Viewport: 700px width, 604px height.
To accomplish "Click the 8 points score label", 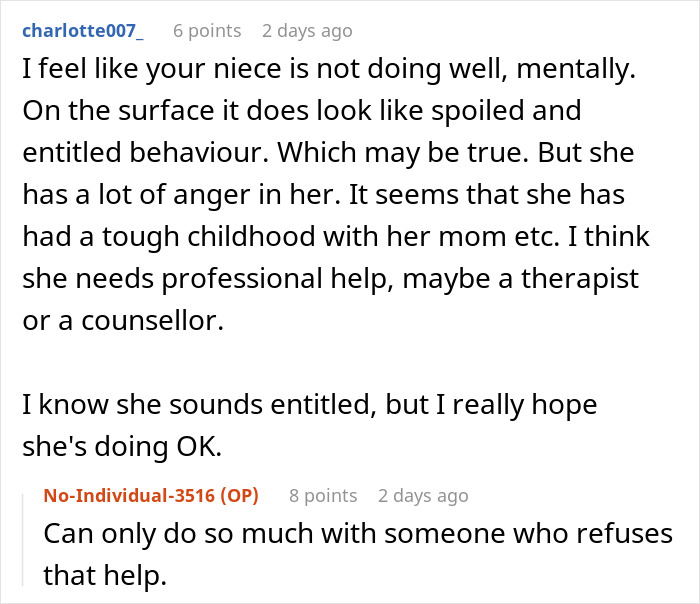I will 323,496.
